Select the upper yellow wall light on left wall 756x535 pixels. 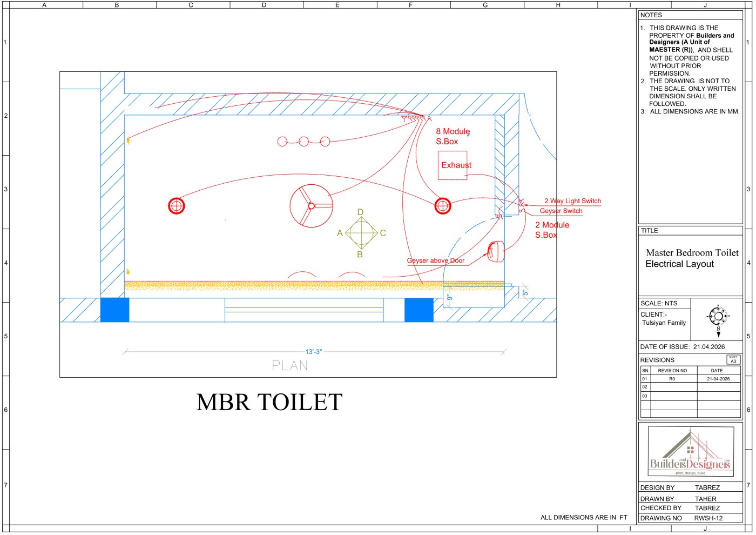(x=128, y=141)
